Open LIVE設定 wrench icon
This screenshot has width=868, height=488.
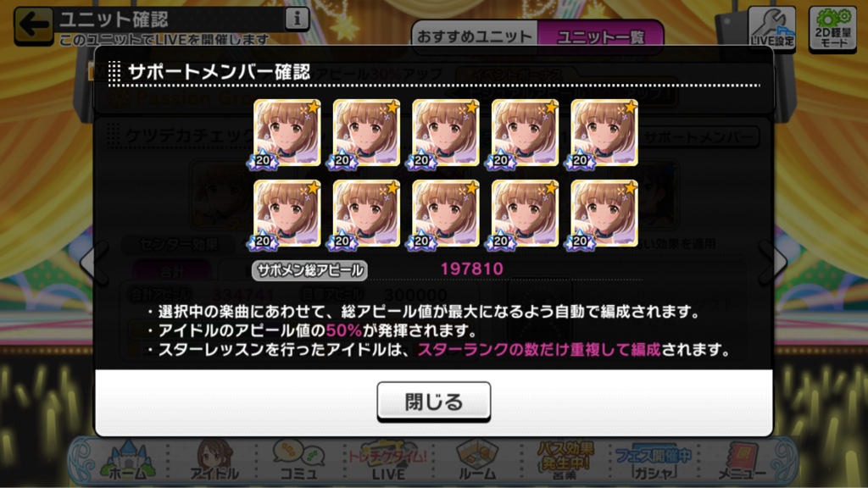coord(772,28)
